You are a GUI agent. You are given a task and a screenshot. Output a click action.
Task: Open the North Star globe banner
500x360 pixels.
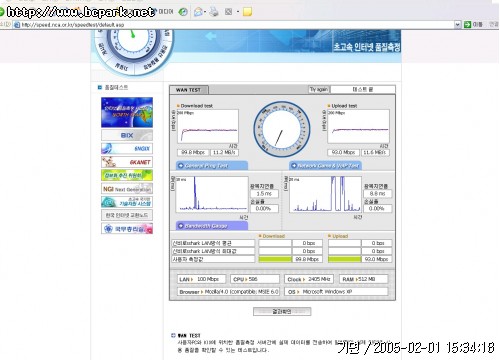pos(127,112)
